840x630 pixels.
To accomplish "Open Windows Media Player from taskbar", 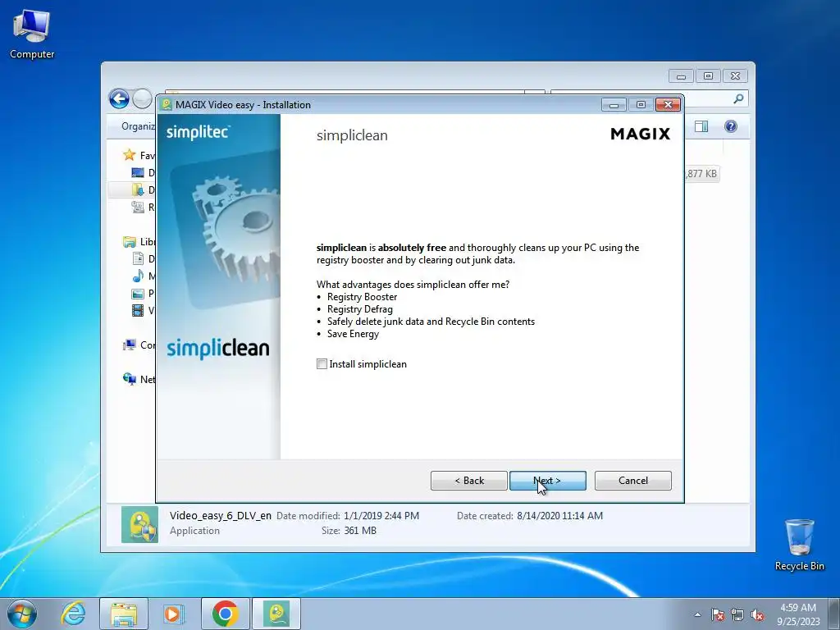I will pyautogui.click(x=174, y=614).
